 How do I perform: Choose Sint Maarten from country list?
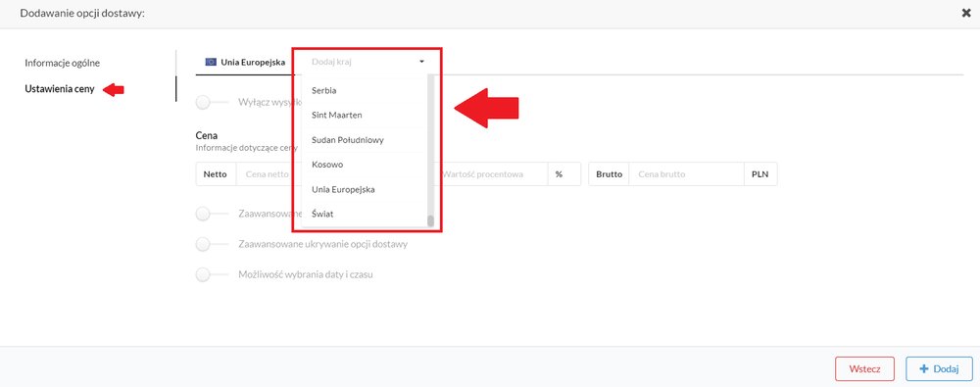click(364, 115)
